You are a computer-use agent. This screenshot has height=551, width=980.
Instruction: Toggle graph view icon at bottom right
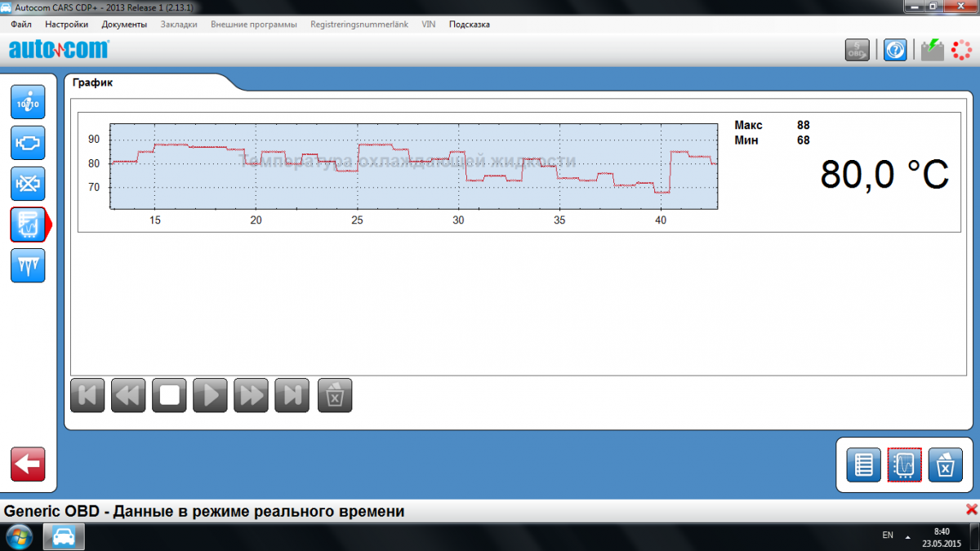tap(904, 465)
